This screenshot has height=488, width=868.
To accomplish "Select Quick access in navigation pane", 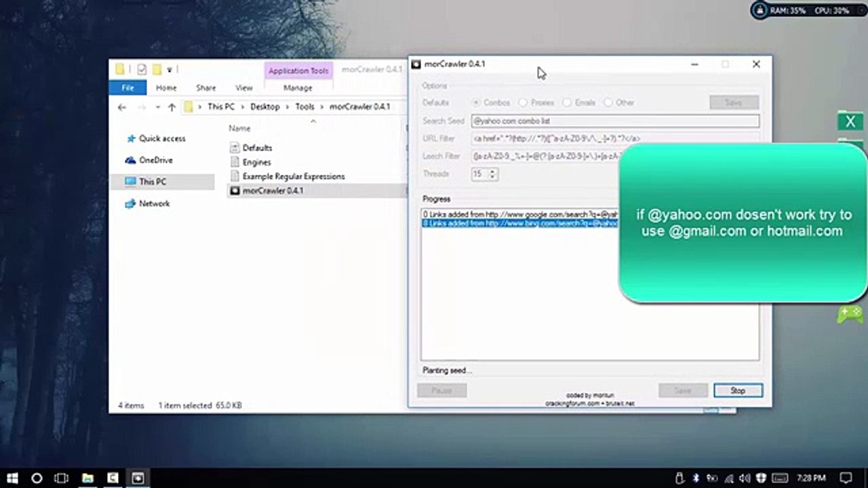I will coord(162,138).
